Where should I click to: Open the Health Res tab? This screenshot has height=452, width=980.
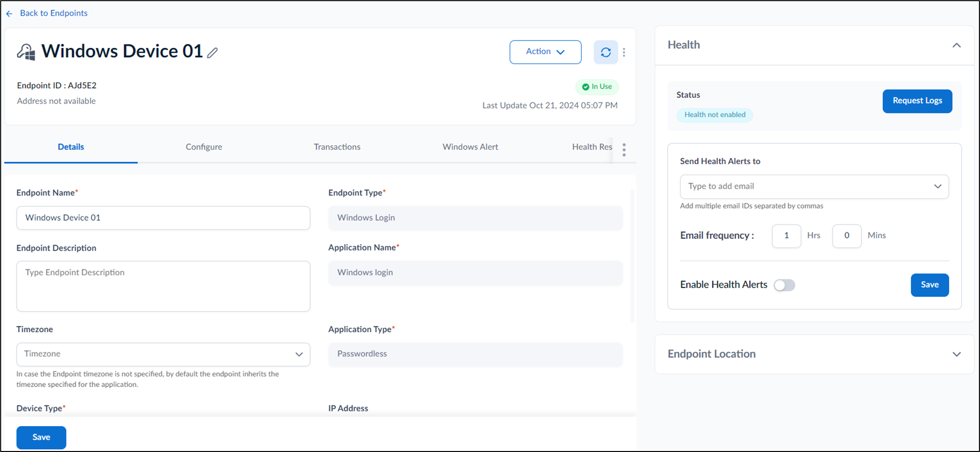pos(592,147)
